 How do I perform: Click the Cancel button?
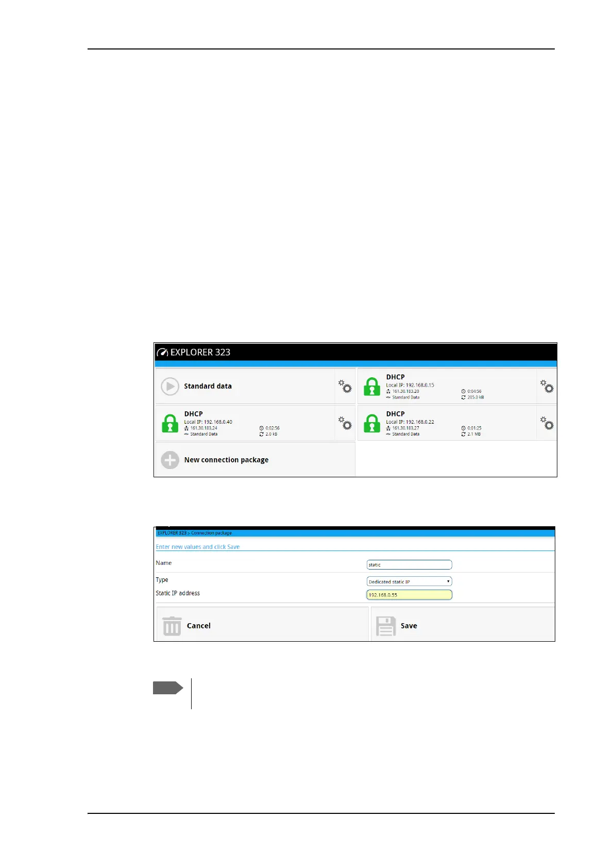coord(262,625)
